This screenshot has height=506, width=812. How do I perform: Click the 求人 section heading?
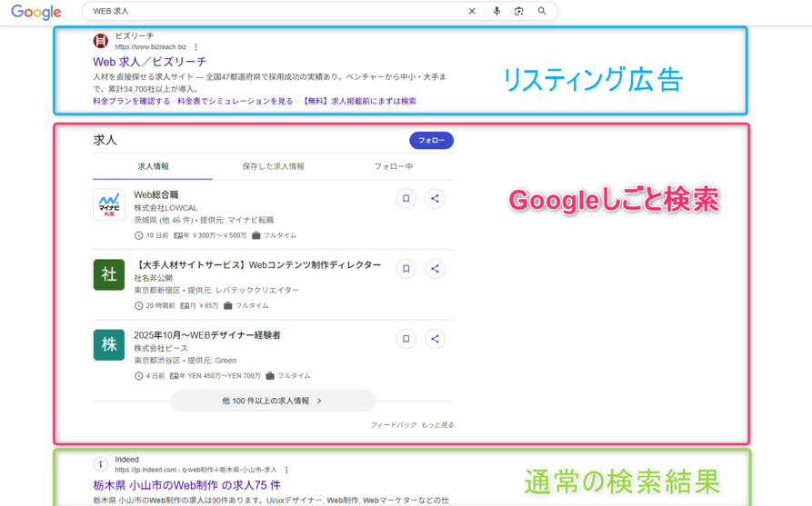(x=105, y=140)
